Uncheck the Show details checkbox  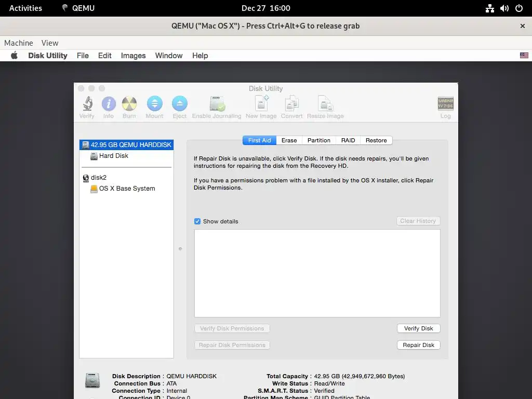[197, 221]
